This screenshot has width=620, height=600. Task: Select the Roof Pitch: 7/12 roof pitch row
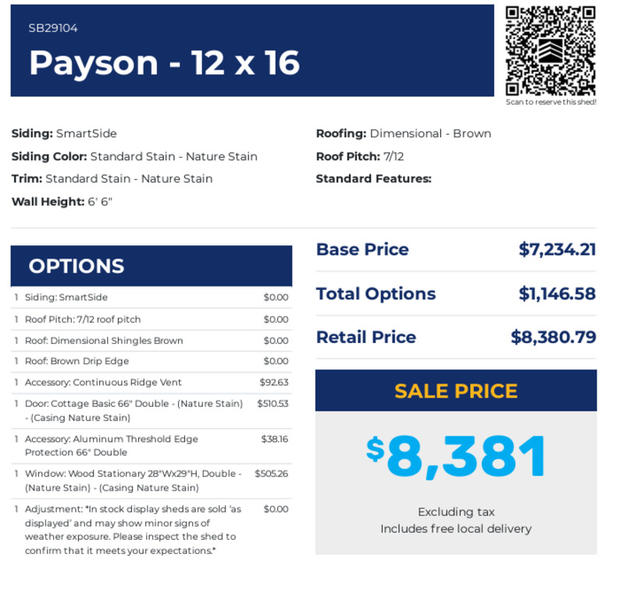pyautogui.click(x=151, y=319)
